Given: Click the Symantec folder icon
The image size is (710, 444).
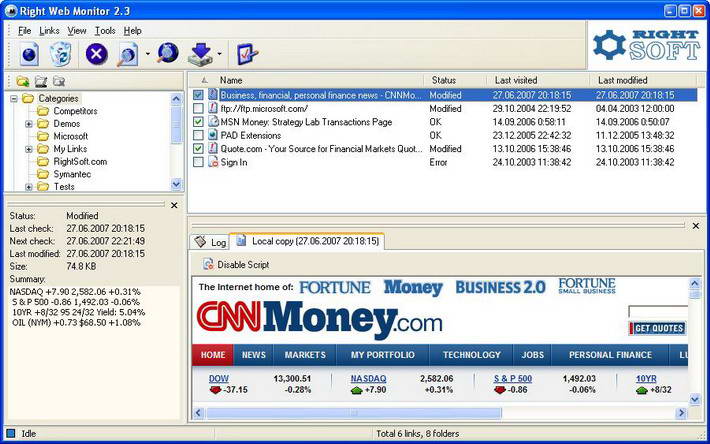Looking at the screenshot, I should 43,174.
